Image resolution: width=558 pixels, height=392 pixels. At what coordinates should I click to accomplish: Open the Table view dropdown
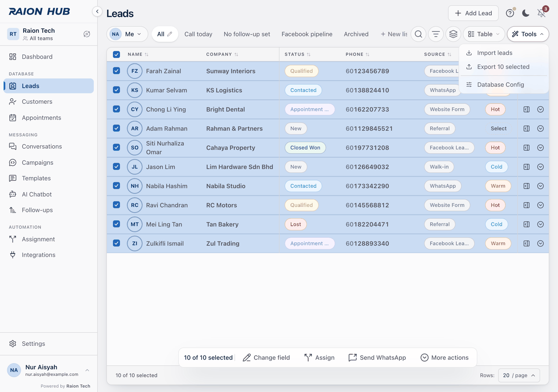point(484,34)
